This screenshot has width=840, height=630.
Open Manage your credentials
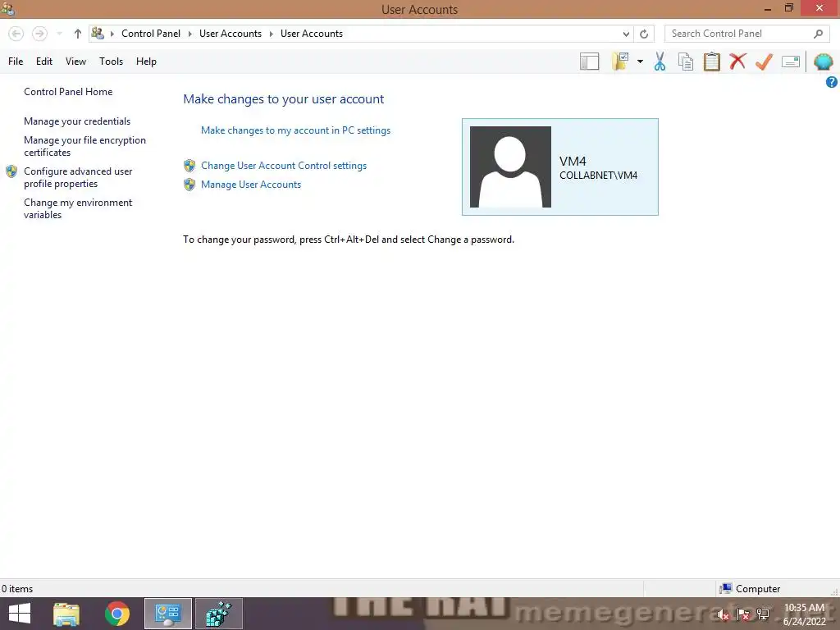click(x=77, y=121)
